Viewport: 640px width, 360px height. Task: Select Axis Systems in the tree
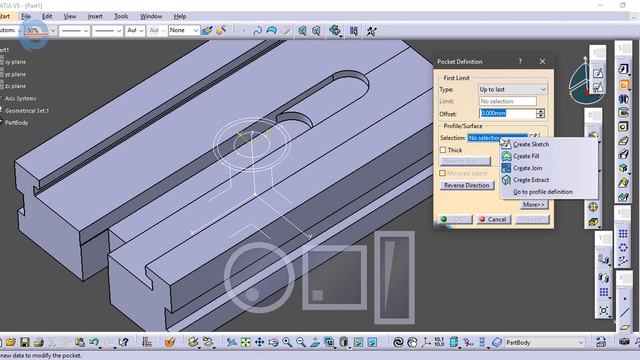[20, 98]
